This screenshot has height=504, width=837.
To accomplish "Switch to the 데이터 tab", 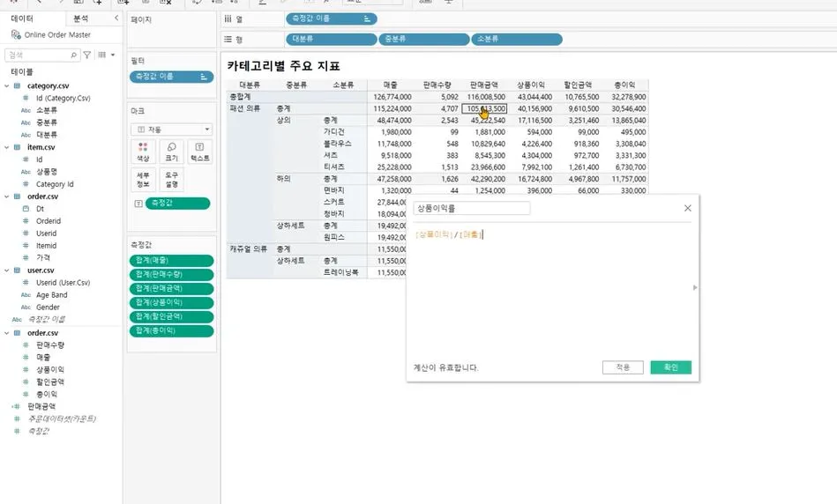I will click(x=22, y=19).
